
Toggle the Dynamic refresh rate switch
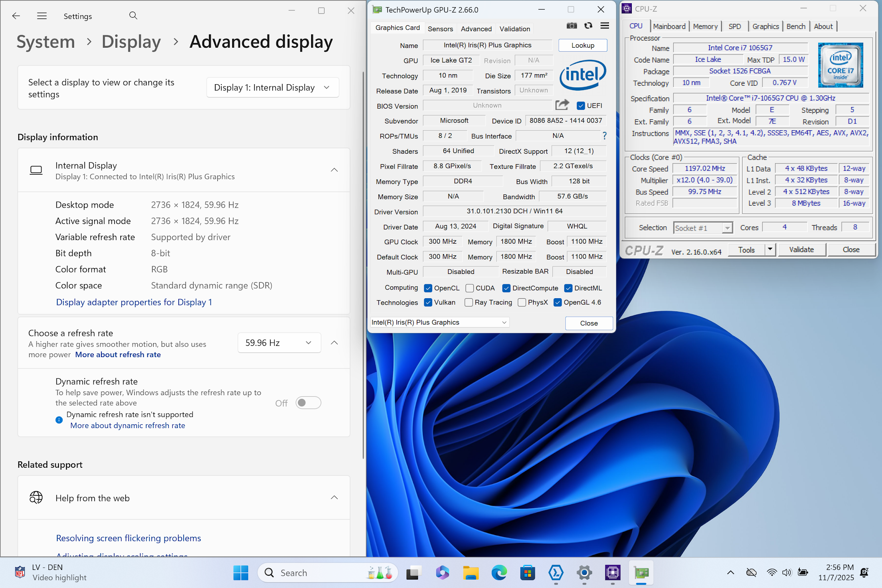tap(308, 403)
